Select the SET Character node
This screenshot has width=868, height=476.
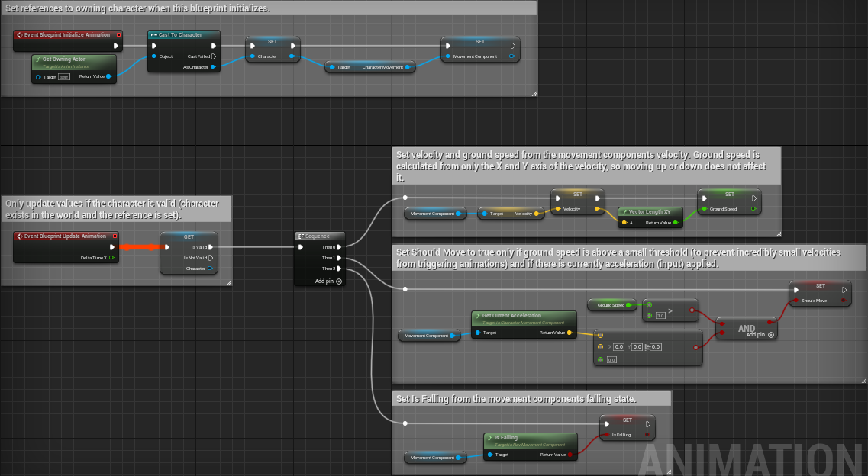click(273, 50)
